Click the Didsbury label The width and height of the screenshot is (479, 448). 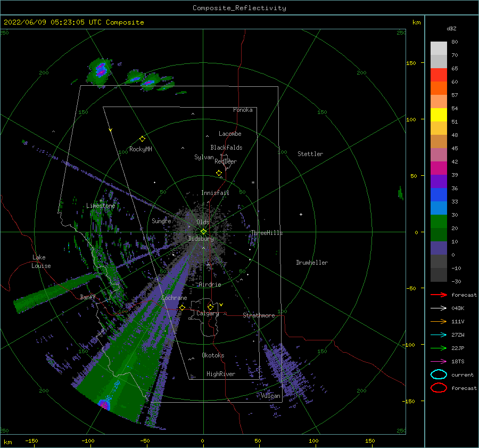[201, 239]
